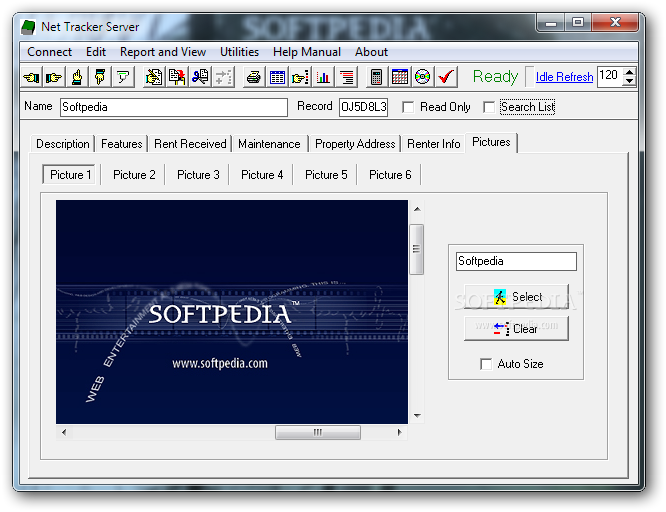Screen dimensions: 666x512
Task: Switch to the Features tab
Action: point(121,144)
